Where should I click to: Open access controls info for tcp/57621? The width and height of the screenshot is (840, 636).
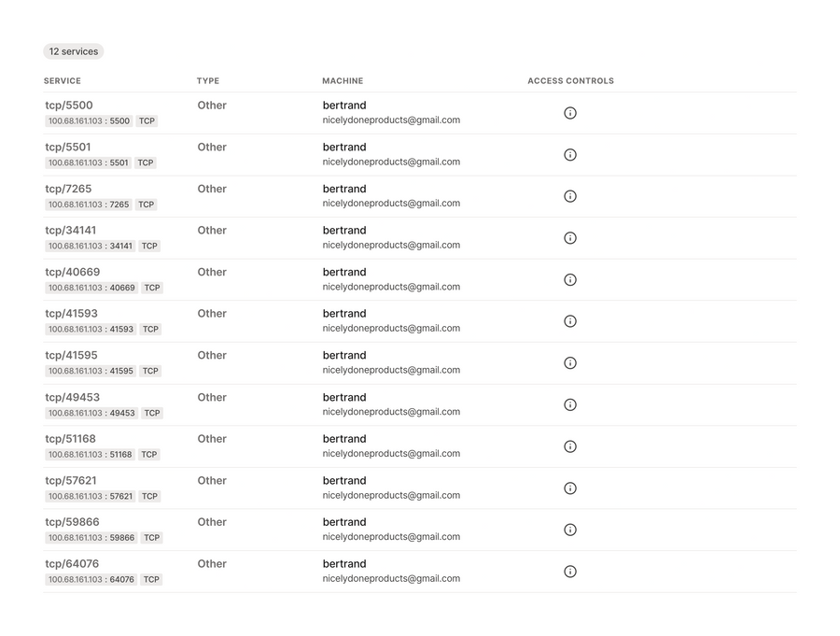click(570, 488)
